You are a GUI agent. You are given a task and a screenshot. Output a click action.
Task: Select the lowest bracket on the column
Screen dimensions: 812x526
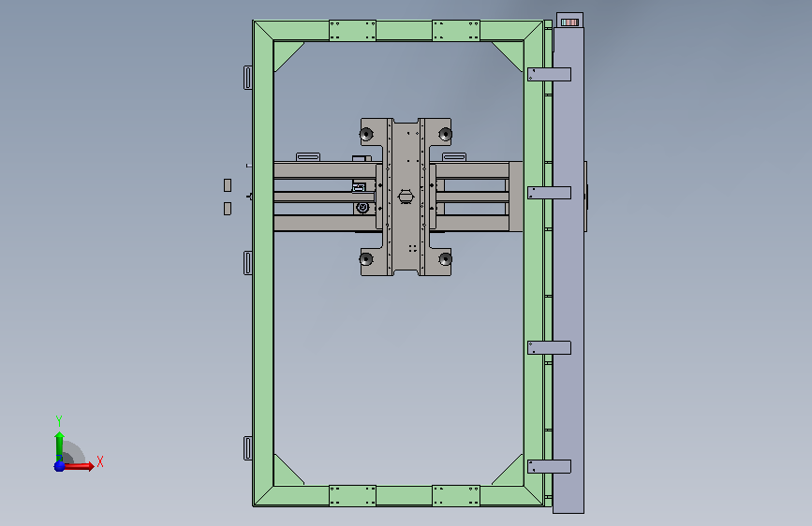549,466
